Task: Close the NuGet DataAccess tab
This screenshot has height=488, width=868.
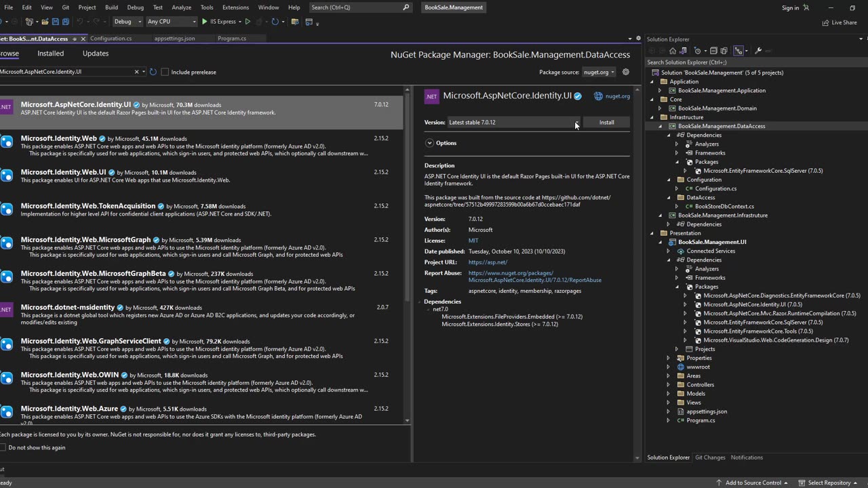Action: point(83,39)
